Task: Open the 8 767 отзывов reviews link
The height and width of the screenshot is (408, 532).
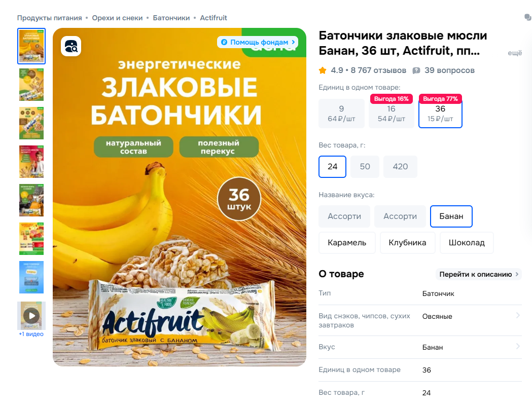Action: [378, 70]
